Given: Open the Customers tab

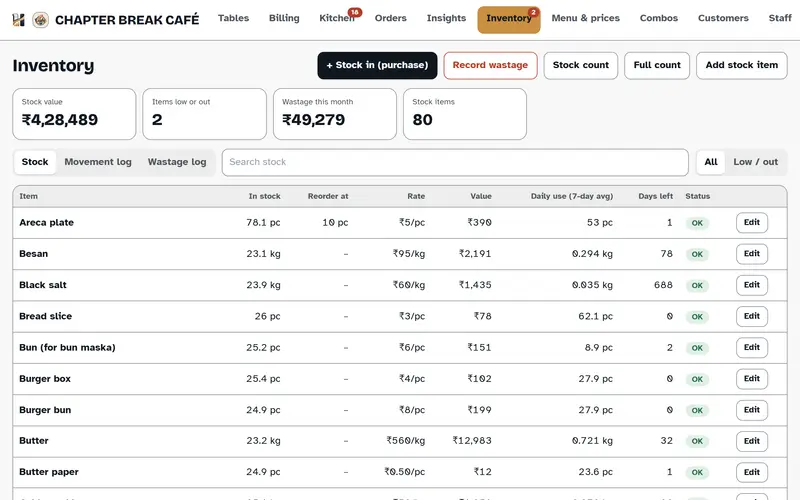Looking at the screenshot, I should click(723, 18).
